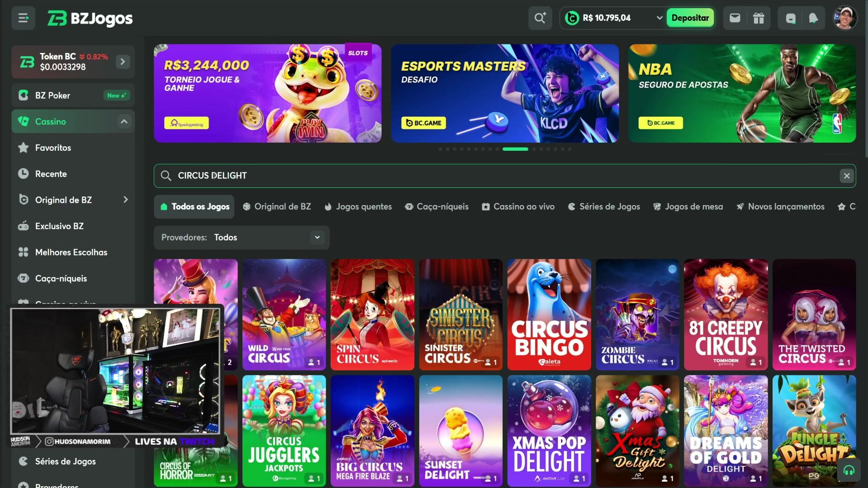This screenshot has height=488, width=868.
Task: Open the notifications bell icon
Action: tap(813, 18)
